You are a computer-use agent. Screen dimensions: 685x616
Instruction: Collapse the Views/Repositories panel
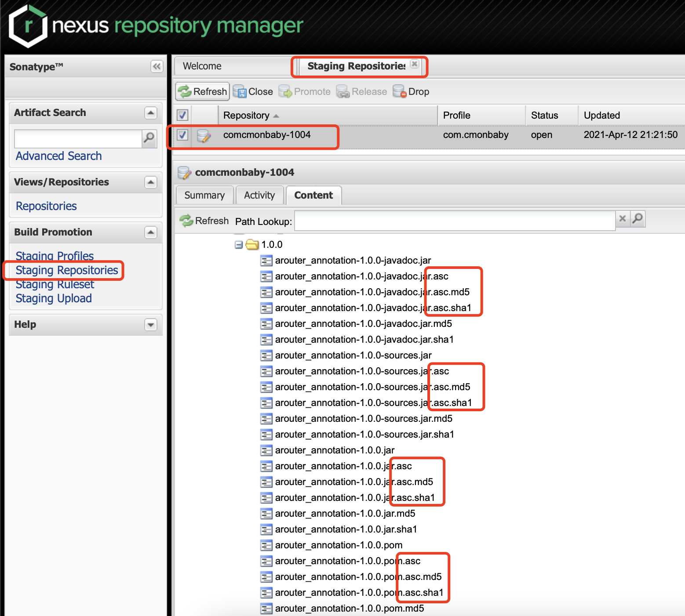click(151, 182)
